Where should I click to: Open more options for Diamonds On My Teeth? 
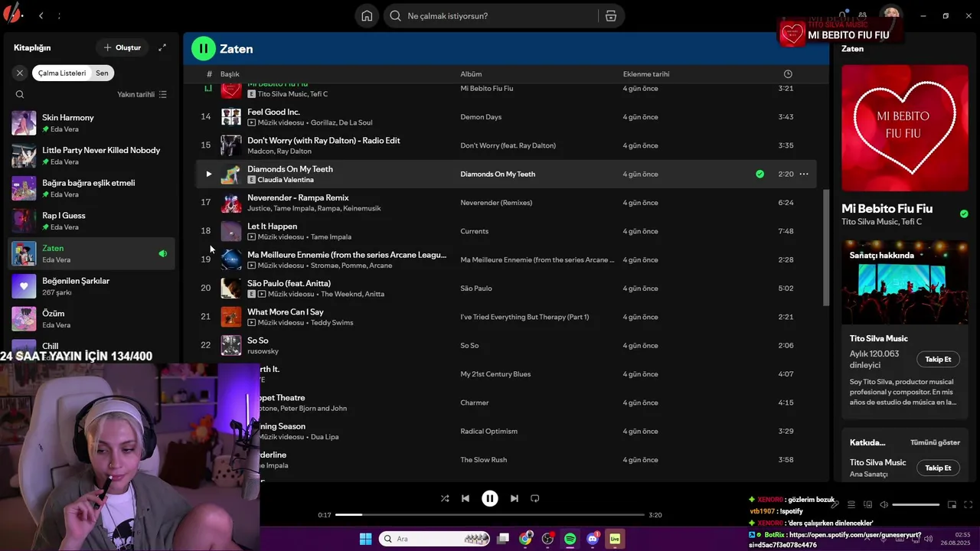pos(804,174)
